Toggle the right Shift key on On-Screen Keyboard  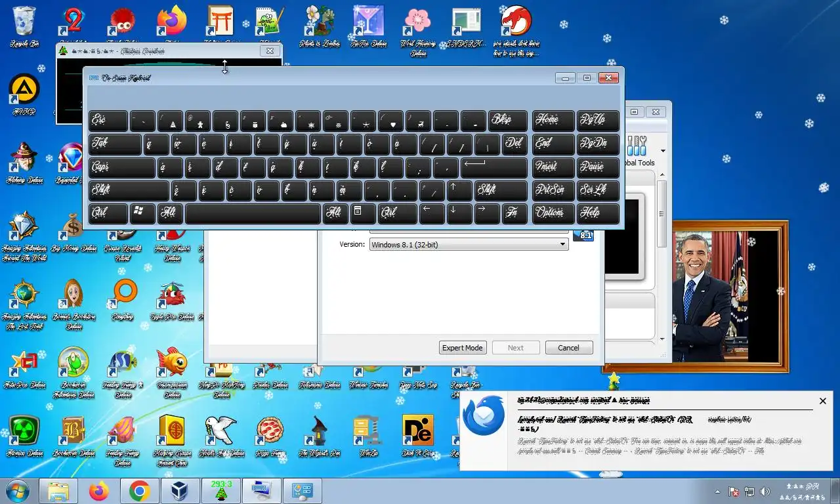point(501,190)
